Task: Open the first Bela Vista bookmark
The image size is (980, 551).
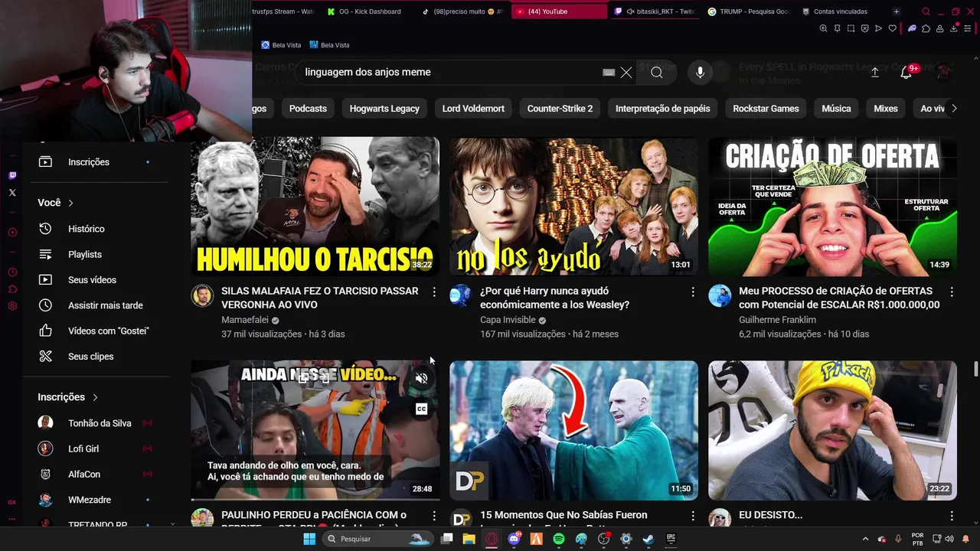Action: click(x=281, y=45)
